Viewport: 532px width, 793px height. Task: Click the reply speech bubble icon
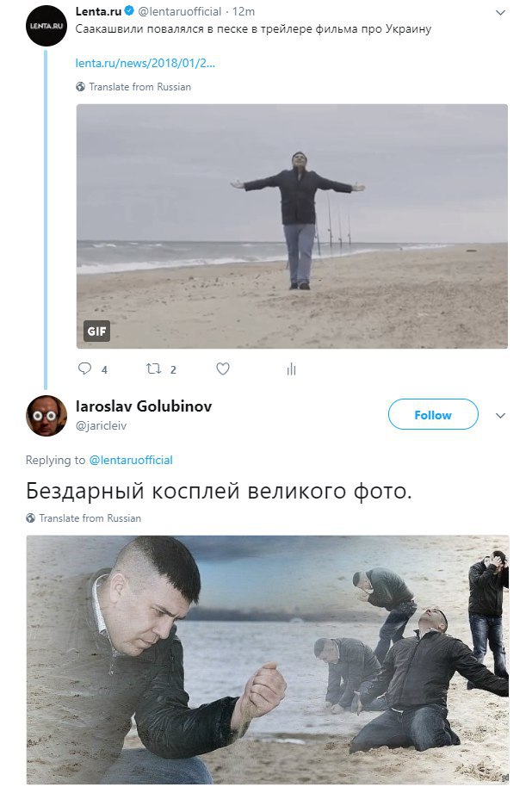pos(84,369)
